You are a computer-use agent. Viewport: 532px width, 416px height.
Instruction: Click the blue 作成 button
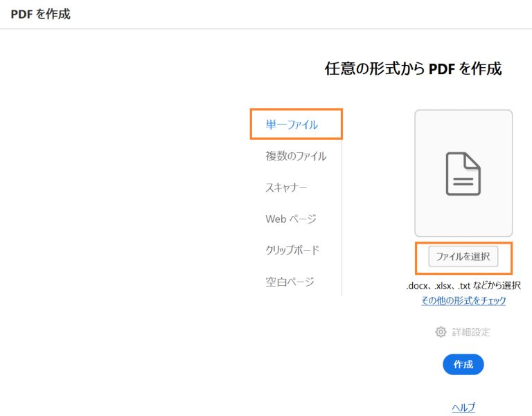tap(463, 365)
